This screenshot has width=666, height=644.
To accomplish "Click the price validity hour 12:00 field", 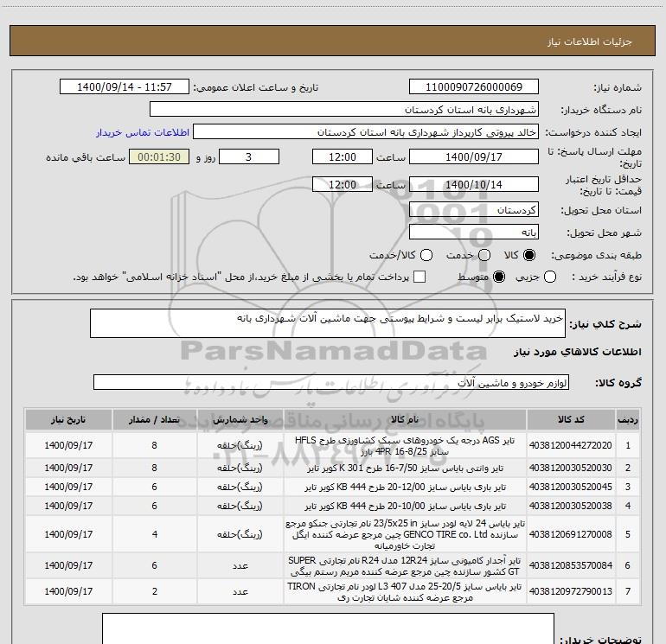I will (x=343, y=185).
